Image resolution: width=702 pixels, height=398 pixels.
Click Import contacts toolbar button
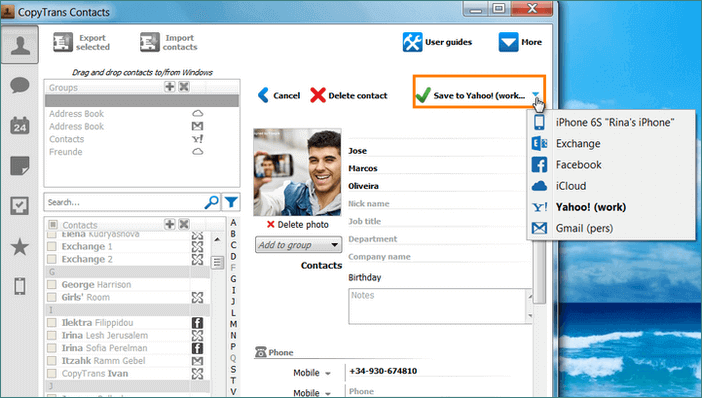tap(169, 43)
